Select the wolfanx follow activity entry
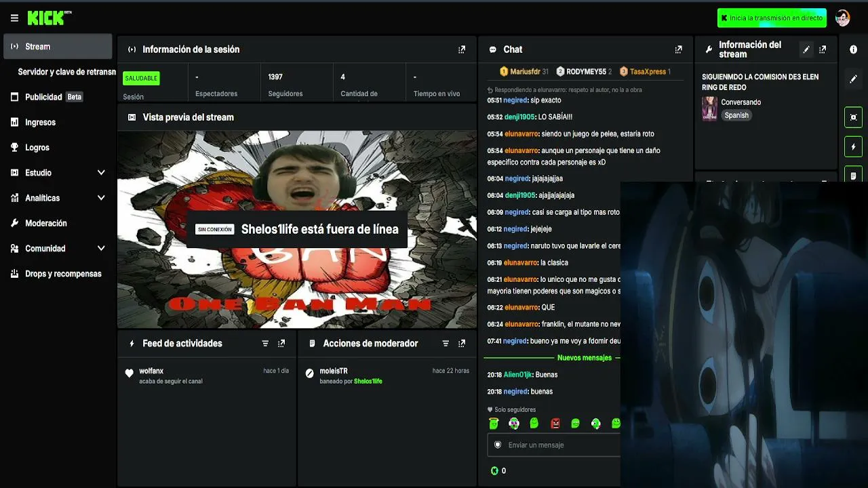The height and width of the screenshot is (488, 868). pos(207,376)
